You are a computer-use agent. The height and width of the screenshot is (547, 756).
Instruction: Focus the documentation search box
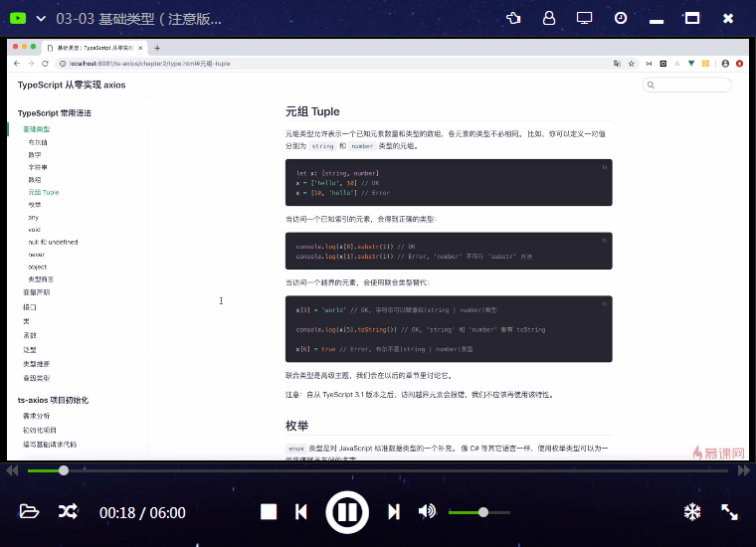coord(687,85)
